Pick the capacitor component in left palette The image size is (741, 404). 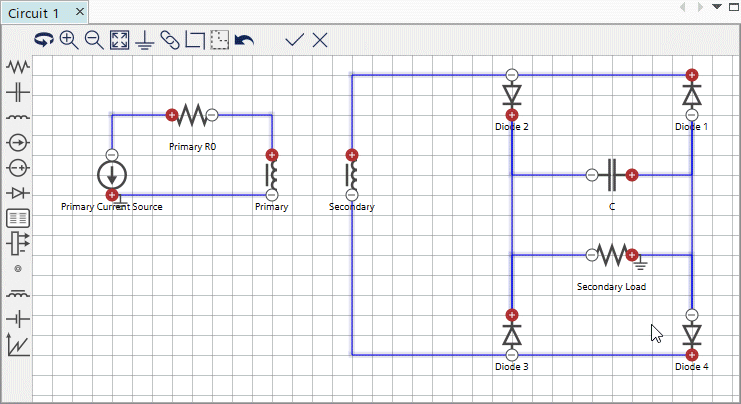tap(18, 92)
